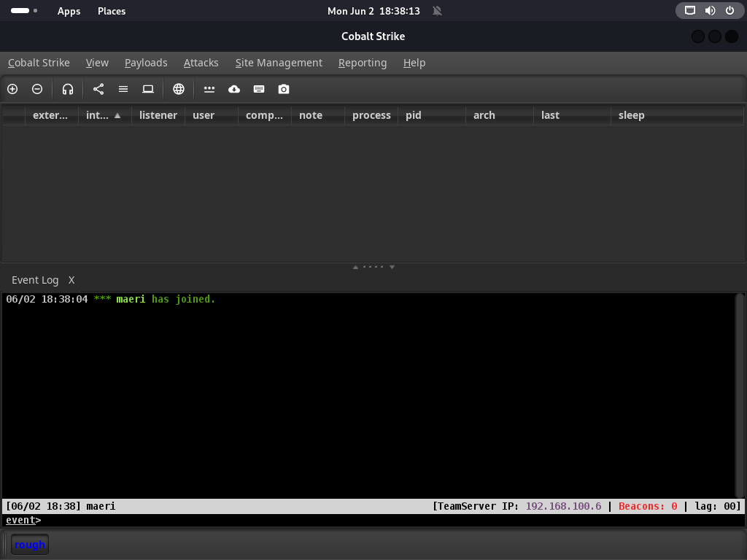Viewport: 747px width, 560px height.
Task: Collapse the panel using the divider up arrow
Action: click(355, 267)
